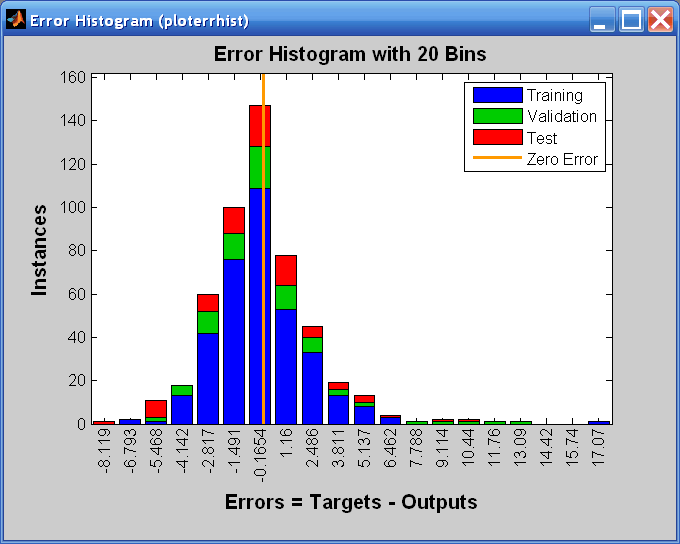This screenshot has height=544, width=680.
Task: Click the bar at bin -4.142
Action: tap(182, 405)
